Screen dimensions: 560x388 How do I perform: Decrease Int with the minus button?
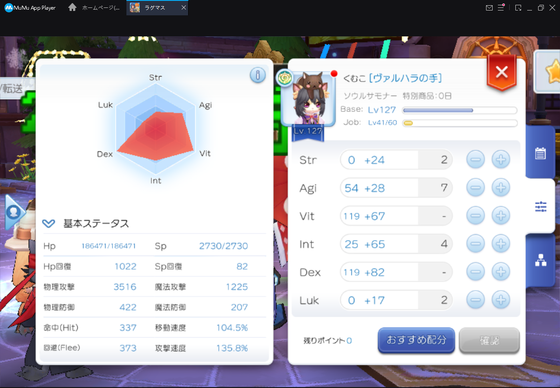pyautogui.click(x=476, y=244)
